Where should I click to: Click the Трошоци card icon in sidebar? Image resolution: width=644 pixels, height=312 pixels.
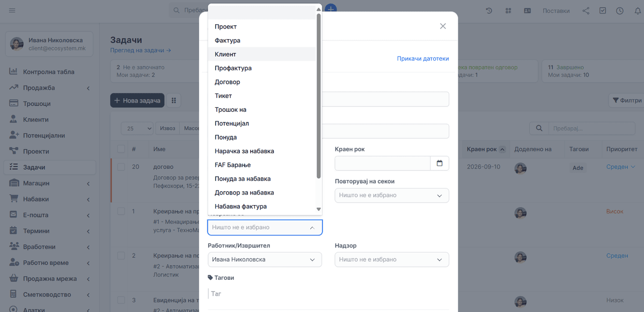click(13, 104)
